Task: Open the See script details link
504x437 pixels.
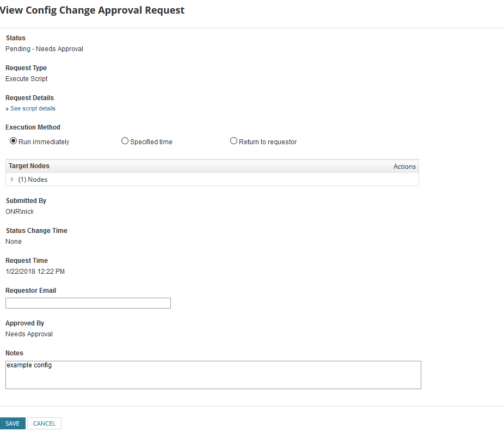Action: (33, 109)
